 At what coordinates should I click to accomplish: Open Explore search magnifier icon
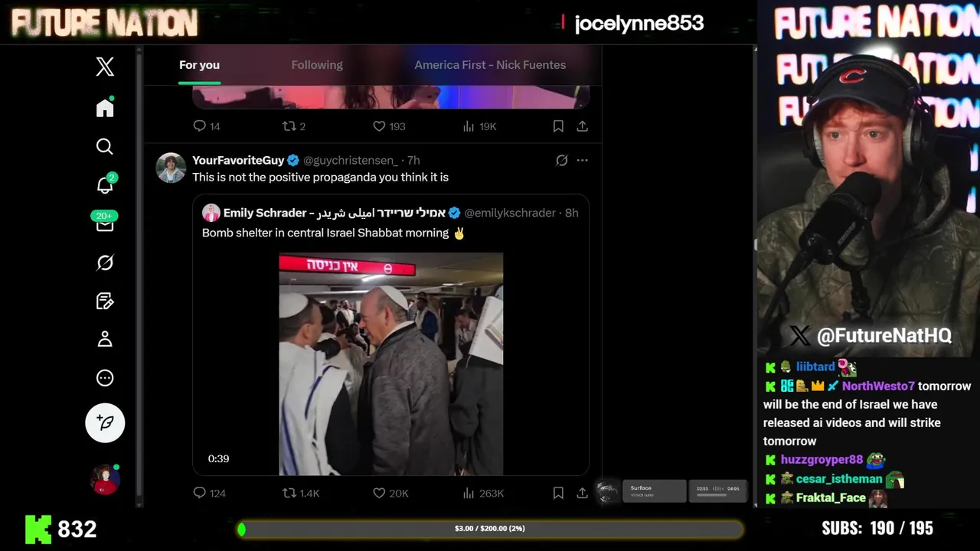point(105,146)
